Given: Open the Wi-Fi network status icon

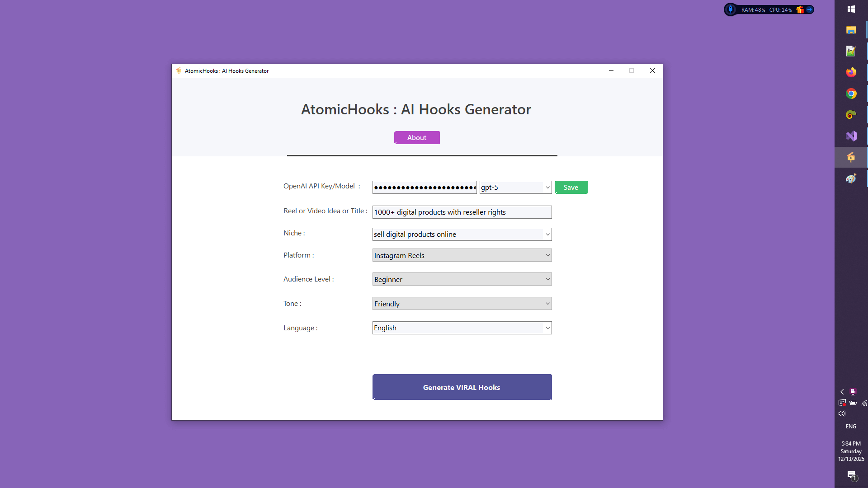Looking at the screenshot, I should [x=864, y=403].
